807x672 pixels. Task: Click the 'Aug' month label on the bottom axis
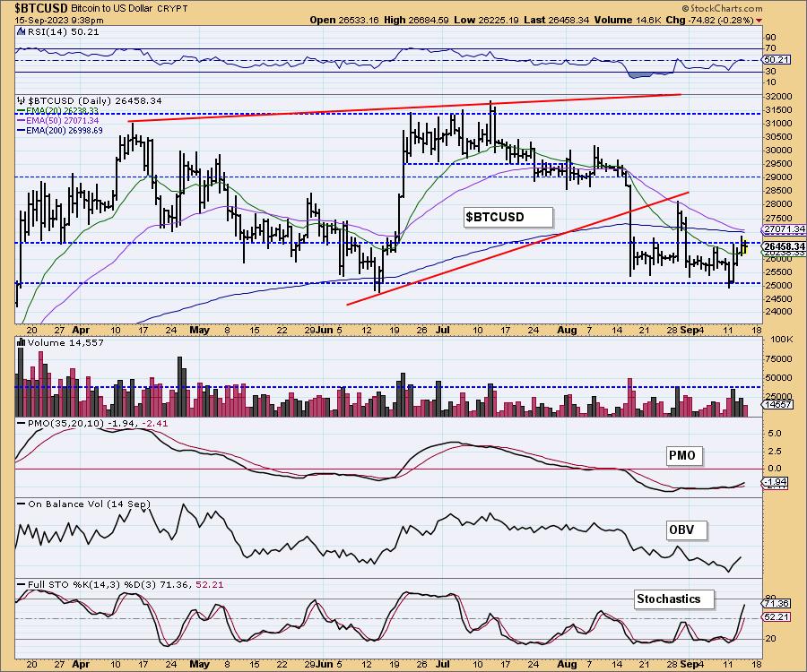567,664
